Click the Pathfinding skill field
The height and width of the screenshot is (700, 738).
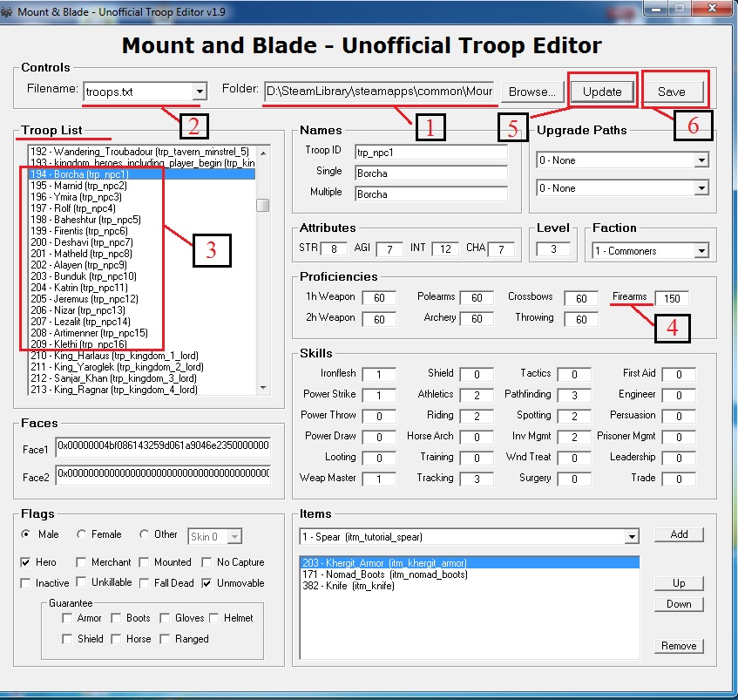574,396
